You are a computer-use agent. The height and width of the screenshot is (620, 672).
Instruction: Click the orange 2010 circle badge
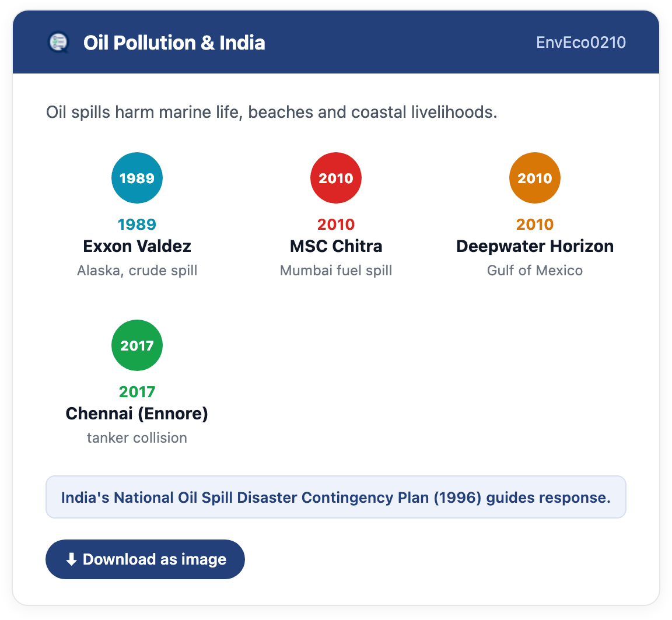point(535,178)
